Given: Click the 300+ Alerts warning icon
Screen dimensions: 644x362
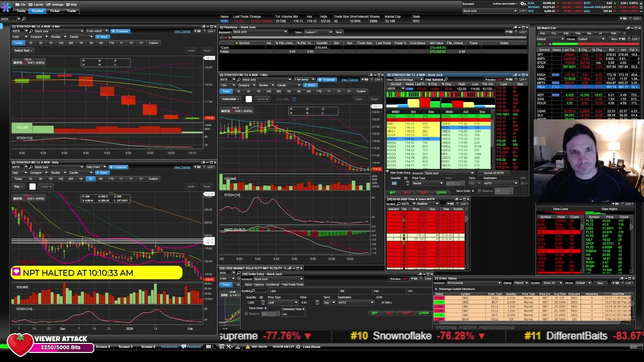Looking at the screenshot, I should click(x=248, y=347).
